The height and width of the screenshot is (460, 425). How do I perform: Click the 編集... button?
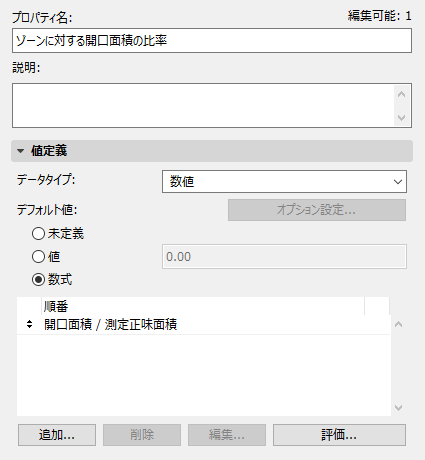point(227,435)
